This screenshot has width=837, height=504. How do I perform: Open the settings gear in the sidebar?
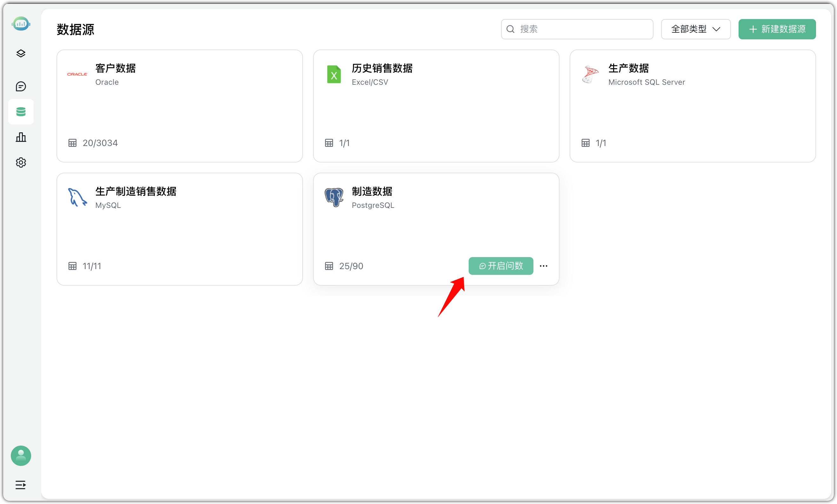point(21,162)
